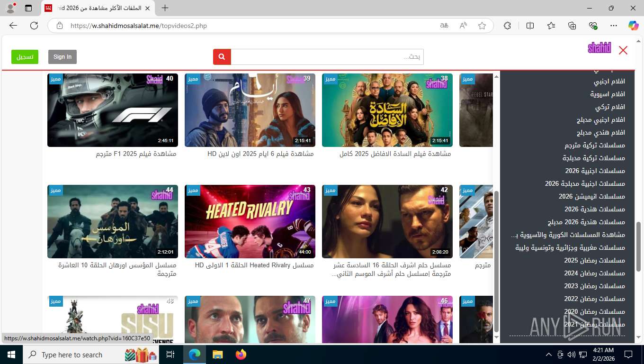
Task: Click title link مشاهدة فيلم F1 2025 مترجم
Action: point(136,154)
